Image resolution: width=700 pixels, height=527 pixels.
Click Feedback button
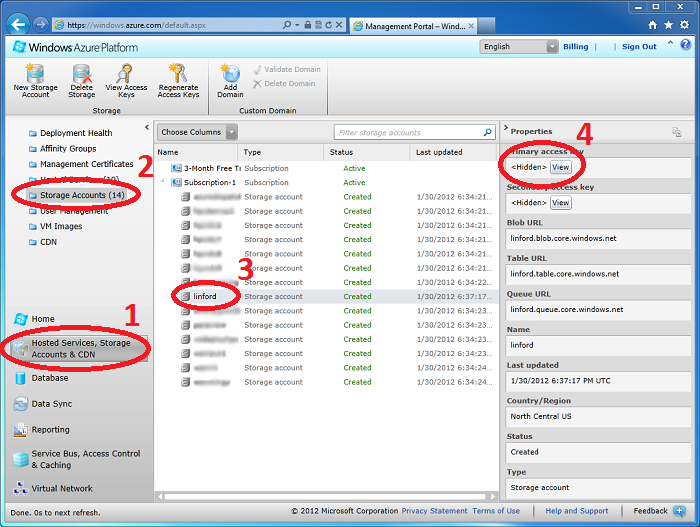click(x=659, y=511)
